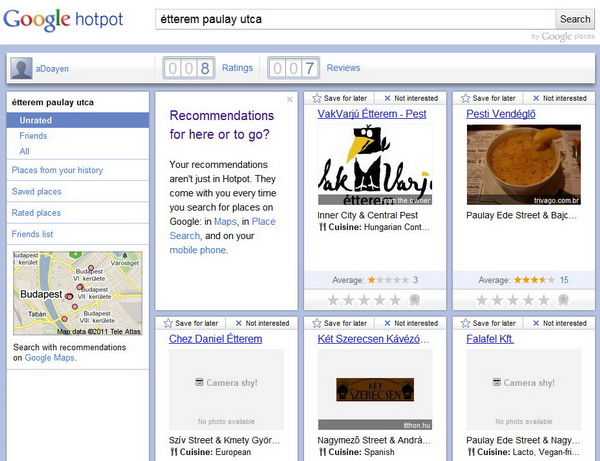Click the Google hotpot logo

[x=63, y=20]
